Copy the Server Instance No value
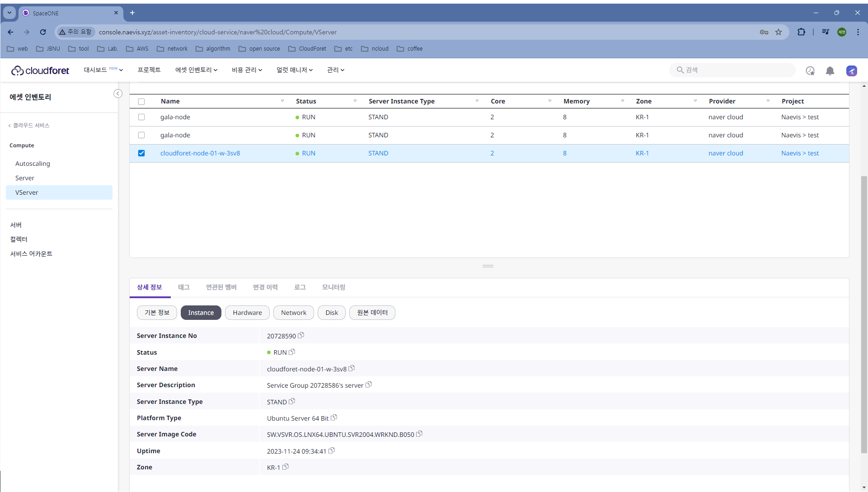This screenshot has width=868, height=492. pyautogui.click(x=301, y=335)
